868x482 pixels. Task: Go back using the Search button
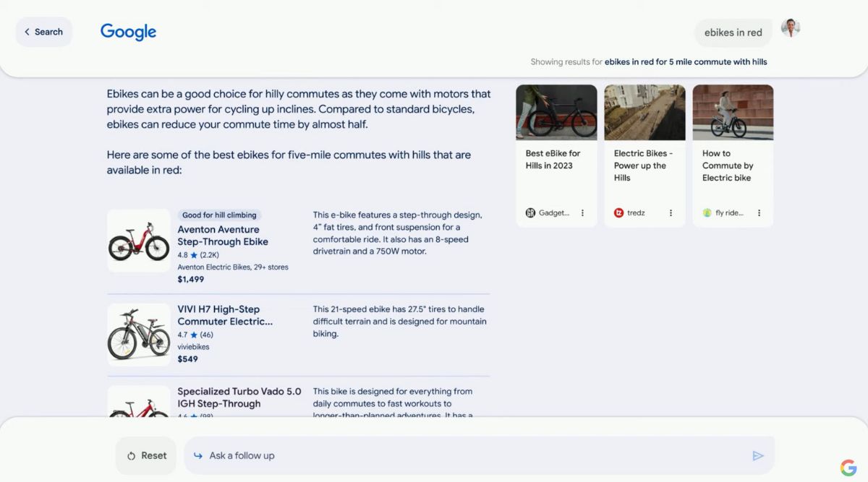tap(44, 32)
